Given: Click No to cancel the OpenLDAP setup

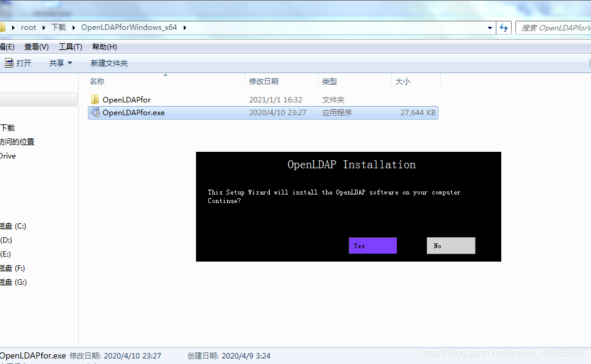Looking at the screenshot, I should [x=451, y=245].
